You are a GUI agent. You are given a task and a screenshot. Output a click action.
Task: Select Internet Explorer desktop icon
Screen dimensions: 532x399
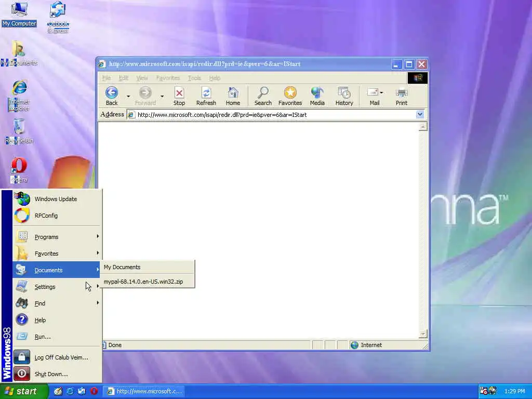pos(19,96)
